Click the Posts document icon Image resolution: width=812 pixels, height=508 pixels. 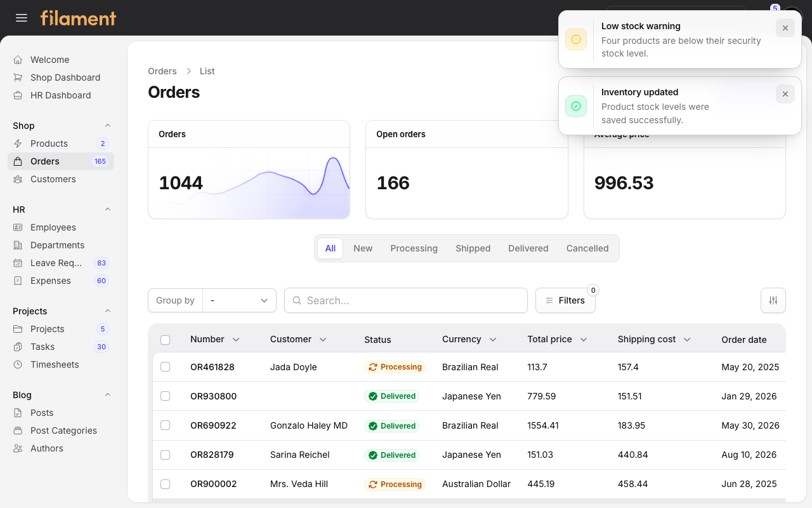click(18, 413)
